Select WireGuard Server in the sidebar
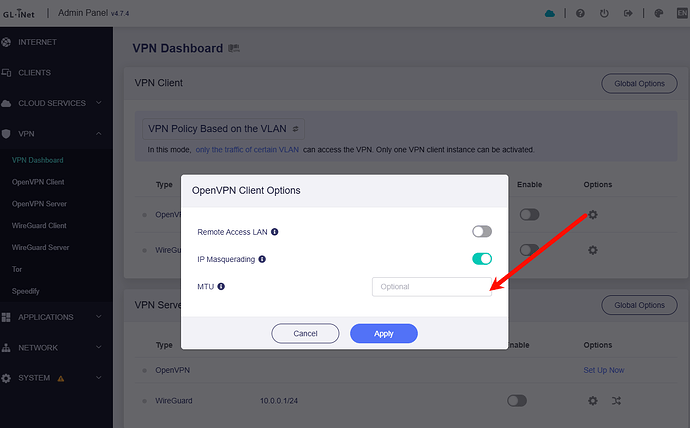The height and width of the screenshot is (428, 690). 40,247
